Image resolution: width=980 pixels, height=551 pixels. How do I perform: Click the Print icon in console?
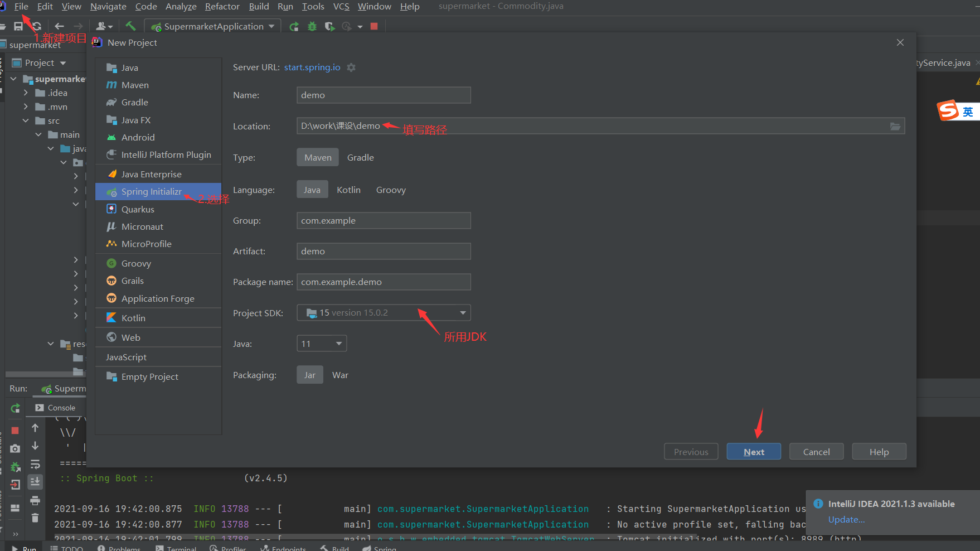click(x=35, y=500)
